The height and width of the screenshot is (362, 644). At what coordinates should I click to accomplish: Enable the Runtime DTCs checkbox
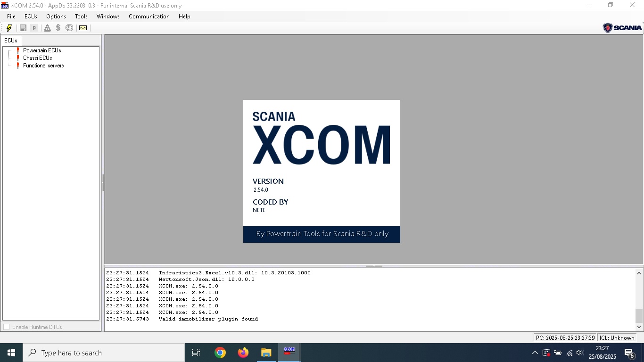[x=7, y=327]
